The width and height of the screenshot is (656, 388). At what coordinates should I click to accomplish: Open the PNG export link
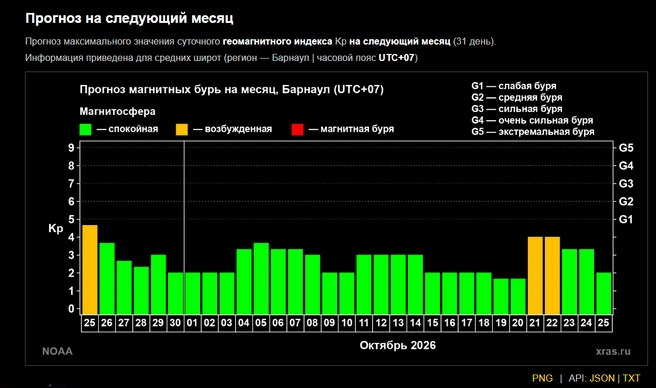click(542, 378)
